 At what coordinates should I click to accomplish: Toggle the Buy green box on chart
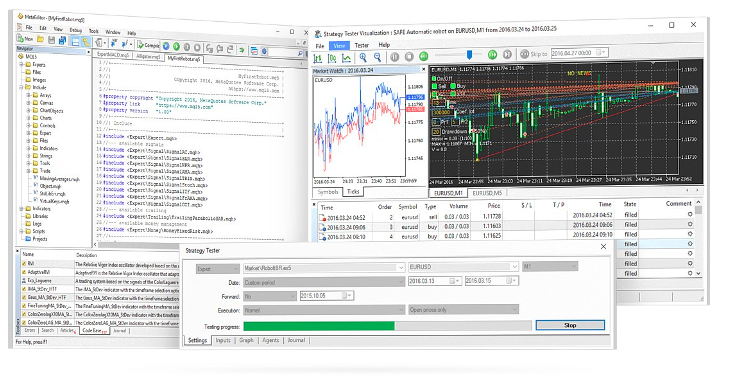click(453, 86)
